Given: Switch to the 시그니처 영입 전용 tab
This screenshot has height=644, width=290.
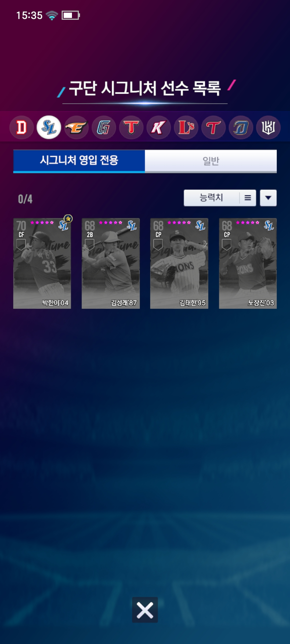Looking at the screenshot, I should point(79,161).
